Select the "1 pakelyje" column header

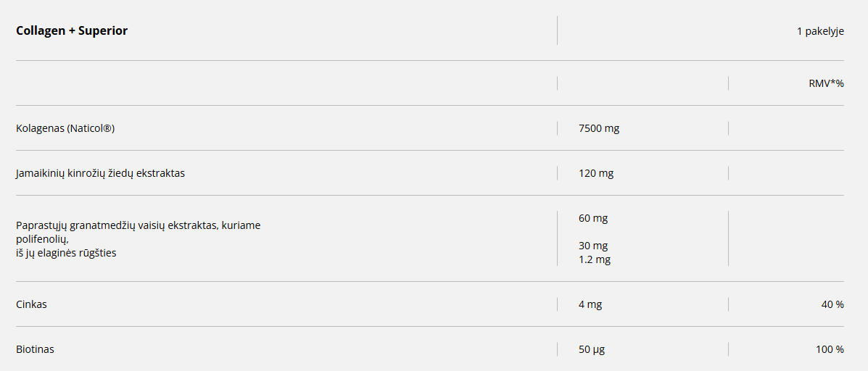click(x=820, y=31)
